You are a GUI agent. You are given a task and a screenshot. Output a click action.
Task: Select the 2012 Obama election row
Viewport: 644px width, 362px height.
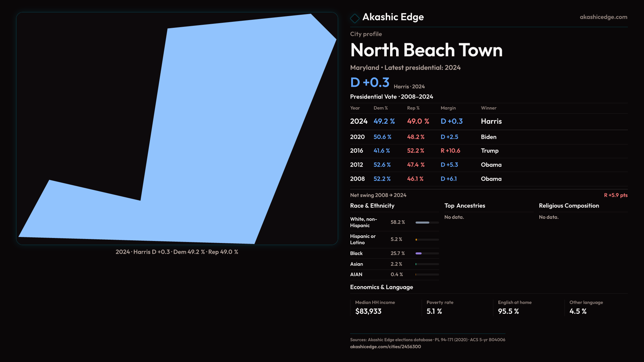pyautogui.click(x=488, y=165)
